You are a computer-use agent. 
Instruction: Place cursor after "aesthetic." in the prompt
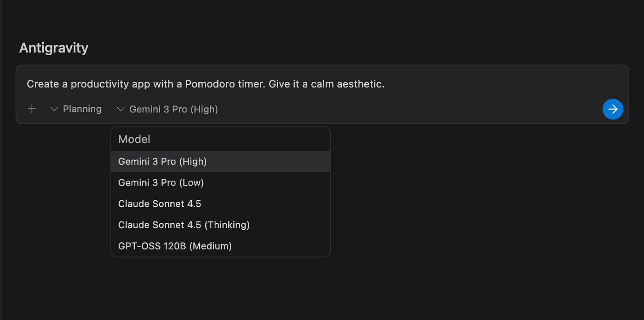pos(385,84)
